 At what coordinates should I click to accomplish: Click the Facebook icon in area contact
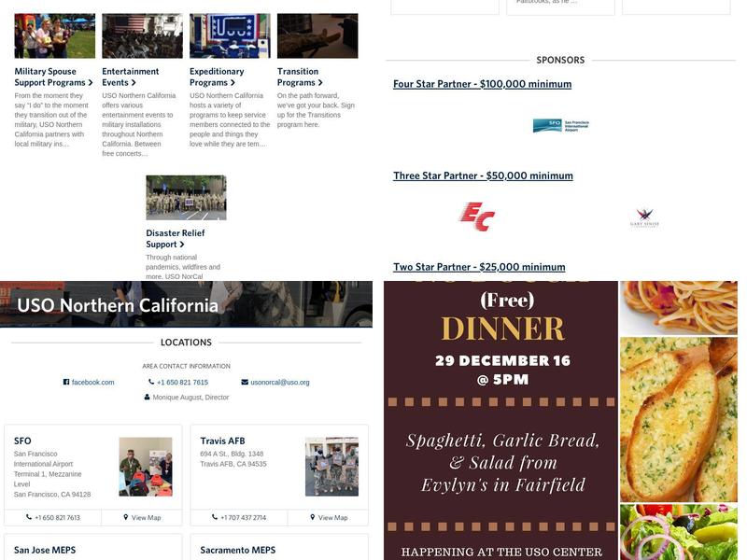66,382
